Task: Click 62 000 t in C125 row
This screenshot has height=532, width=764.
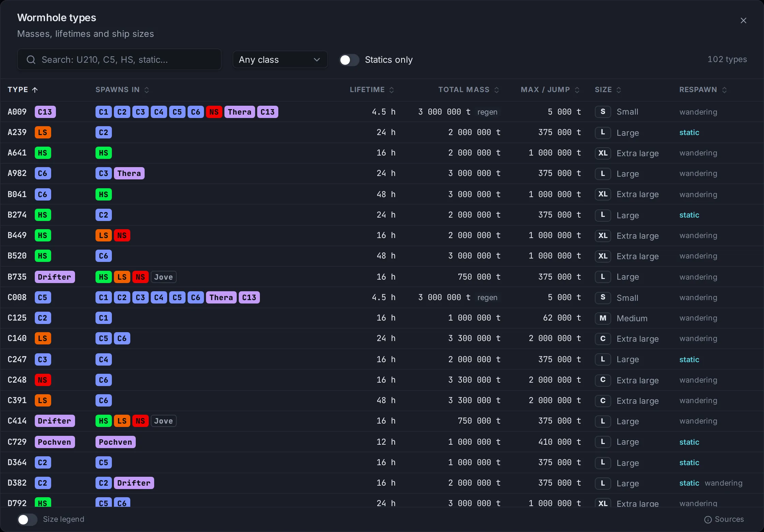Action: [x=562, y=318]
